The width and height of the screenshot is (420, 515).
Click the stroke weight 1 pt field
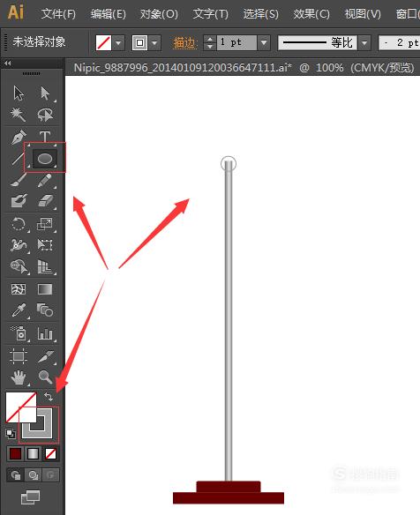tap(236, 42)
